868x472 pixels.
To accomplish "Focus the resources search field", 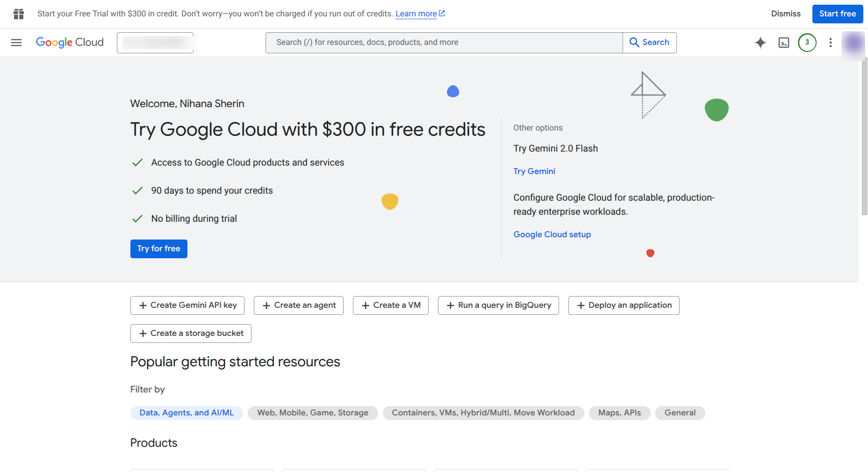I will 444,43.
